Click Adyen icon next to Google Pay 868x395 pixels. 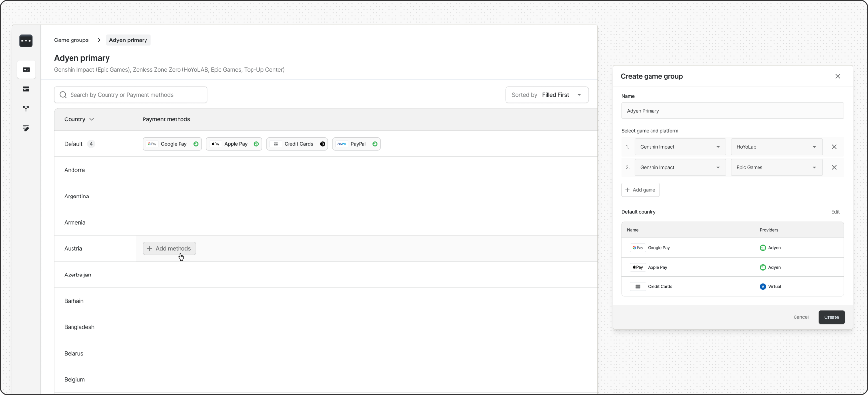(x=763, y=248)
